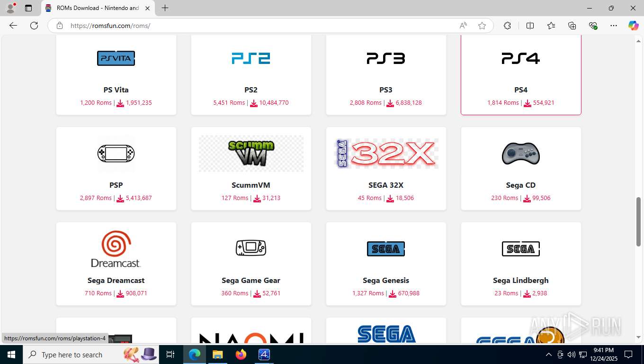Click the Sega Game Gear 360 Roms count
The image size is (644, 364).
(x=235, y=293)
